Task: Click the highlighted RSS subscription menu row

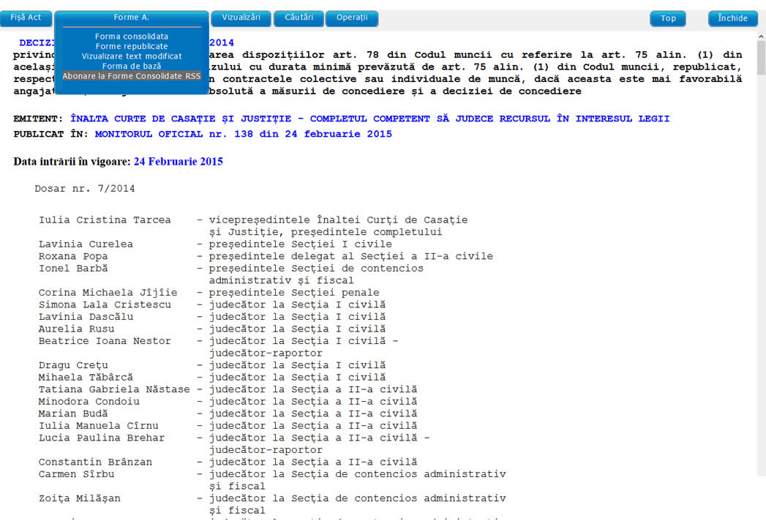Action: [x=131, y=75]
